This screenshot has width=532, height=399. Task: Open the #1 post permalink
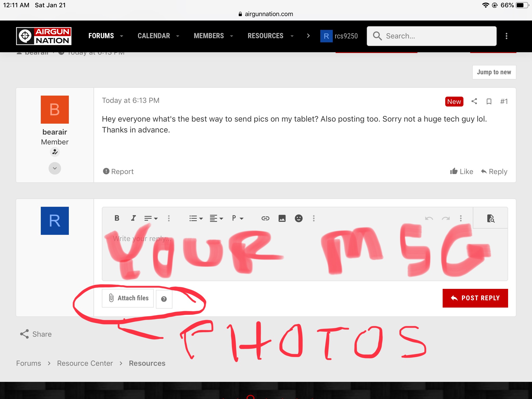(504, 101)
